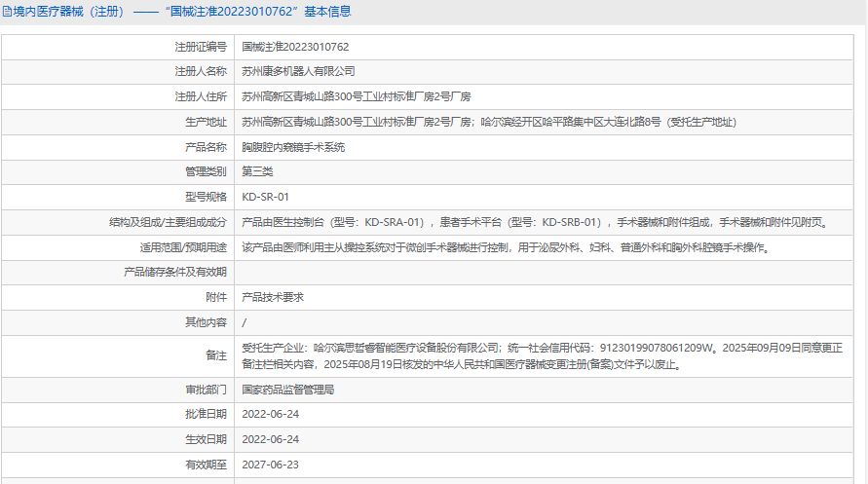Click the '型号规格' label

[x=206, y=197]
